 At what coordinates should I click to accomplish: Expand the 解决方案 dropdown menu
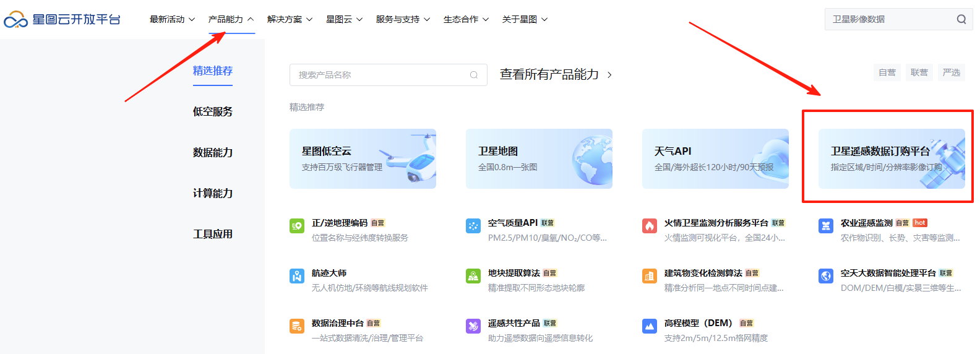pyautogui.click(x=290, y=20)
